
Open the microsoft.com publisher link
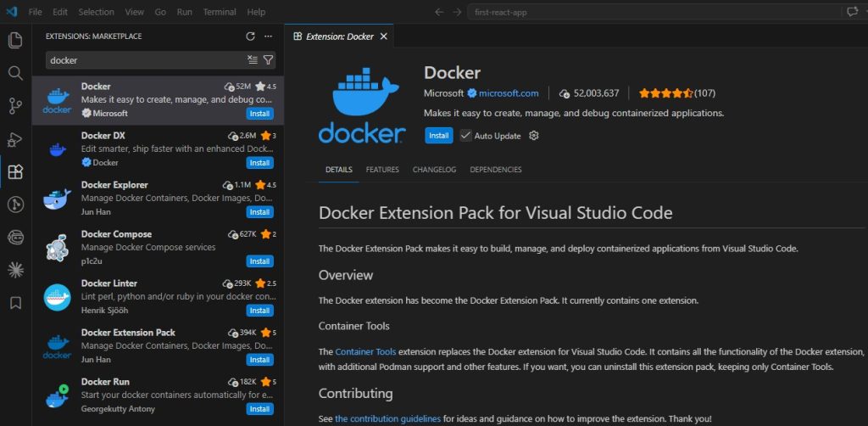pos(509,93)
